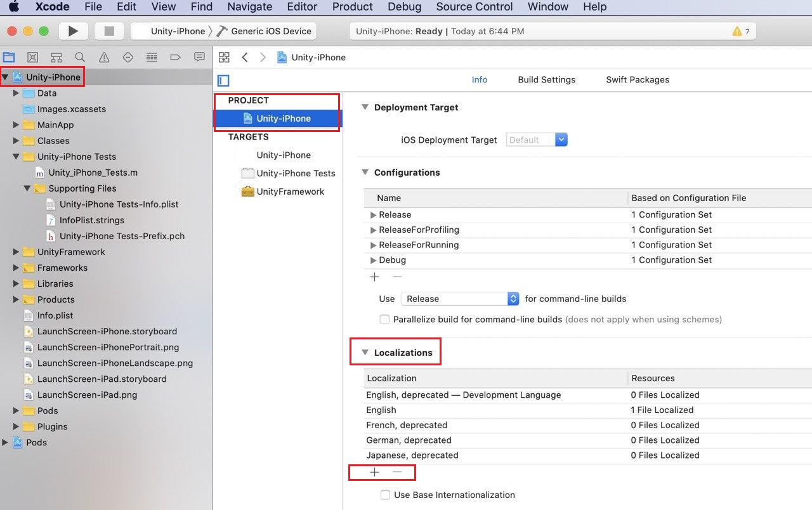Expand the Debug configuration row
Screen dimensions: 812x510
click(374, 260)
